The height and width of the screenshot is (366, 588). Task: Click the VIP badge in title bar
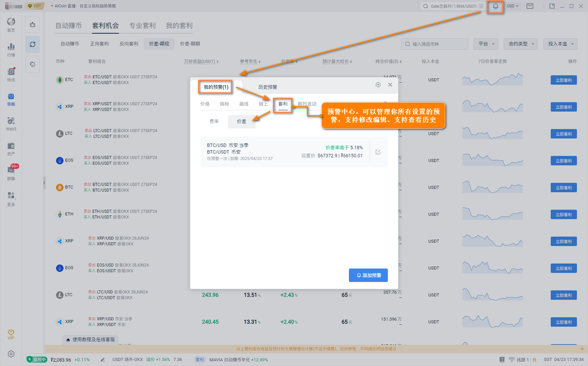point(34,6)
